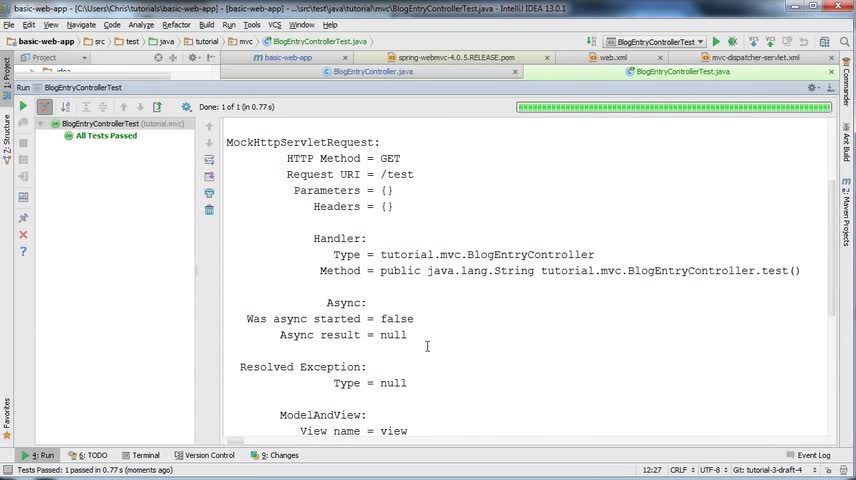Open Maven Projects side panel

(846, 212)
